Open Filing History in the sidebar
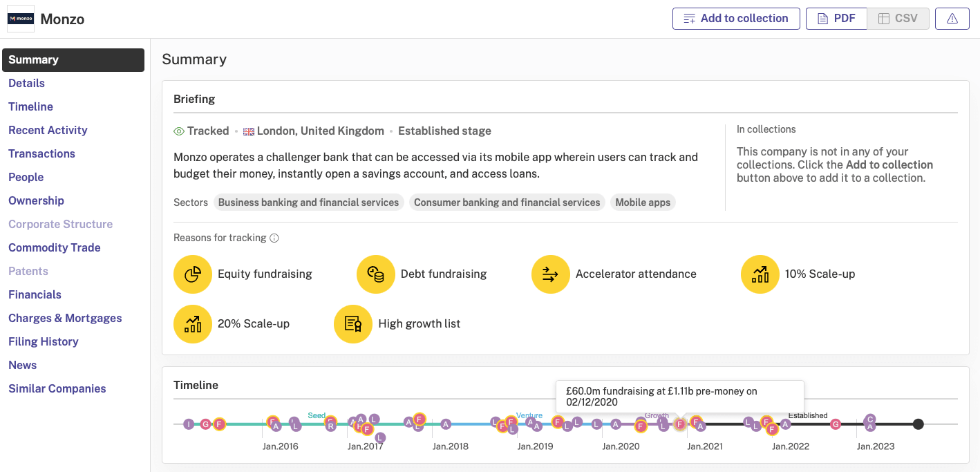Image resolution: width=980 pixels, height=472 pixels. click(x=43, y=341)
